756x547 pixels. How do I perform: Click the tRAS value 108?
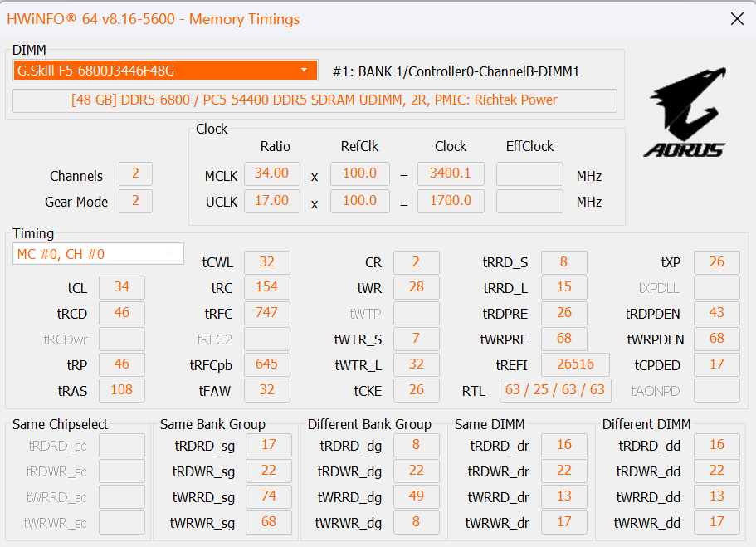122,390
